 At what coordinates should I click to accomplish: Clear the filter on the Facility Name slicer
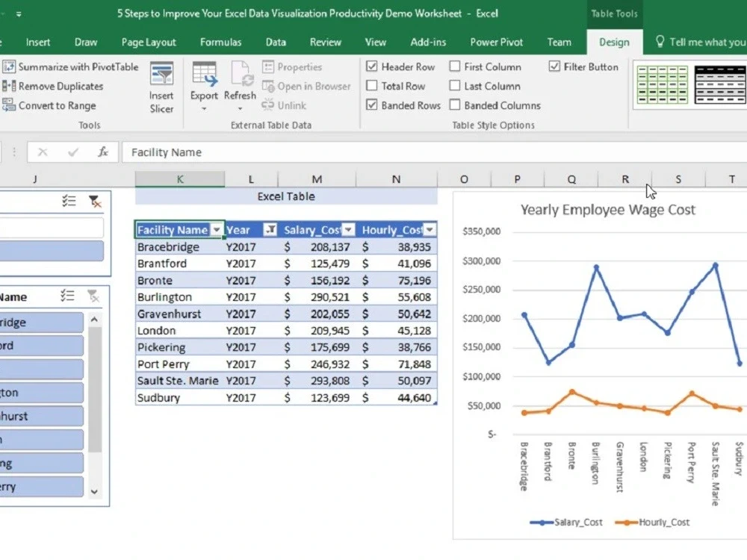tap(93, 296)
